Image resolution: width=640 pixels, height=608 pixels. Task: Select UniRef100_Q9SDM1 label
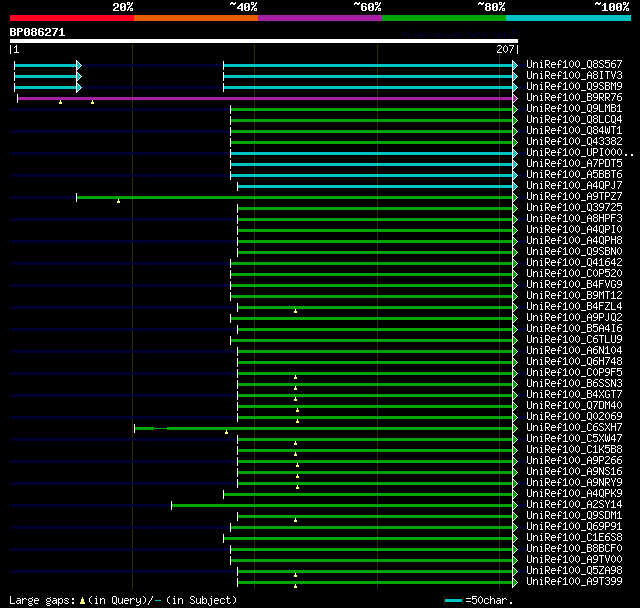coord(574,516)
